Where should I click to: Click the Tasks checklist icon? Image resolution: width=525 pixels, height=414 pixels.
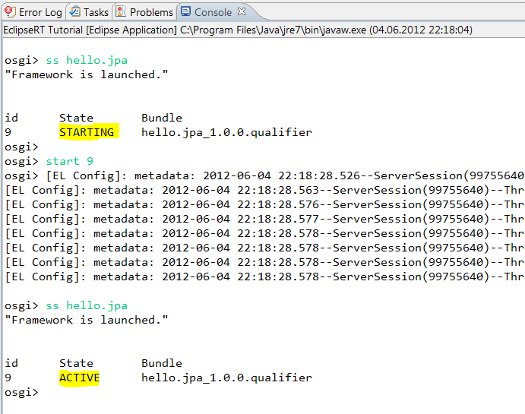tap(74, 12)
